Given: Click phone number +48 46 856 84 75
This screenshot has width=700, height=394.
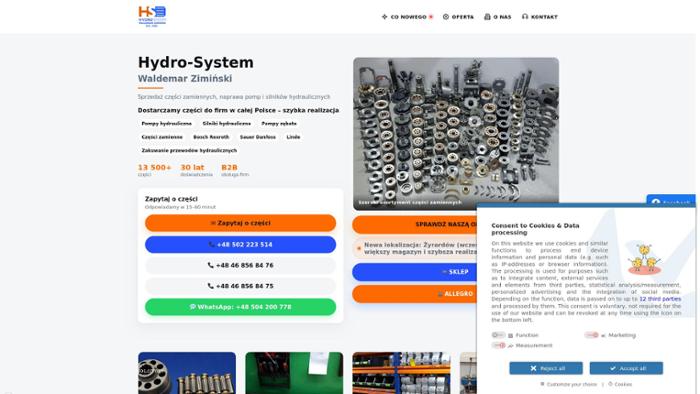Looking at the screenshot, I should click(241, 286).
